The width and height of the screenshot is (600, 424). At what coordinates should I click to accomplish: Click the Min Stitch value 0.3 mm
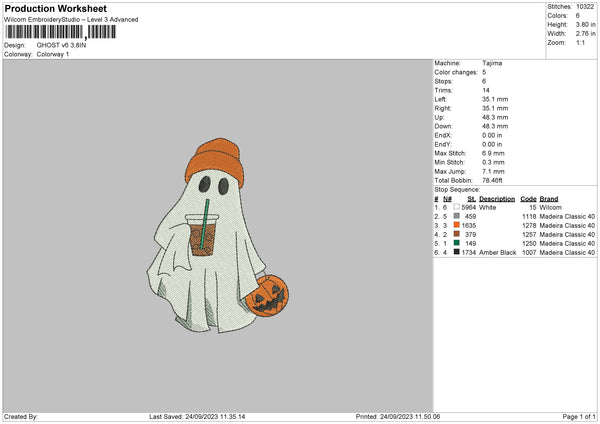pyautogui.click(x=493, y=162)
